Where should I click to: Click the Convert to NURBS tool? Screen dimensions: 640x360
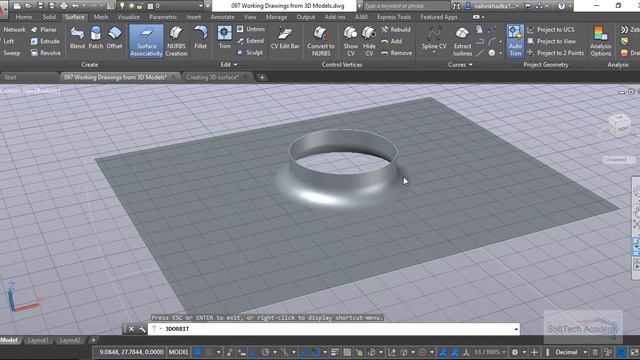pyautogui.click(x=321, y=42)
